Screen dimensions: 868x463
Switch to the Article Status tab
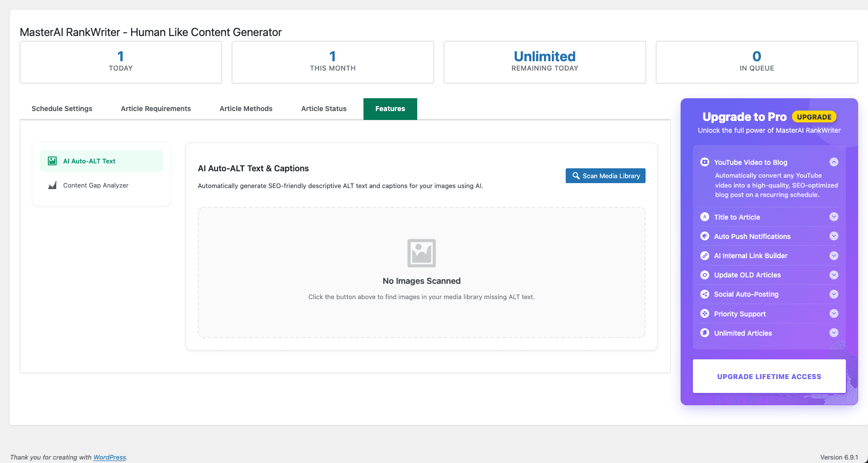point(324,109)
